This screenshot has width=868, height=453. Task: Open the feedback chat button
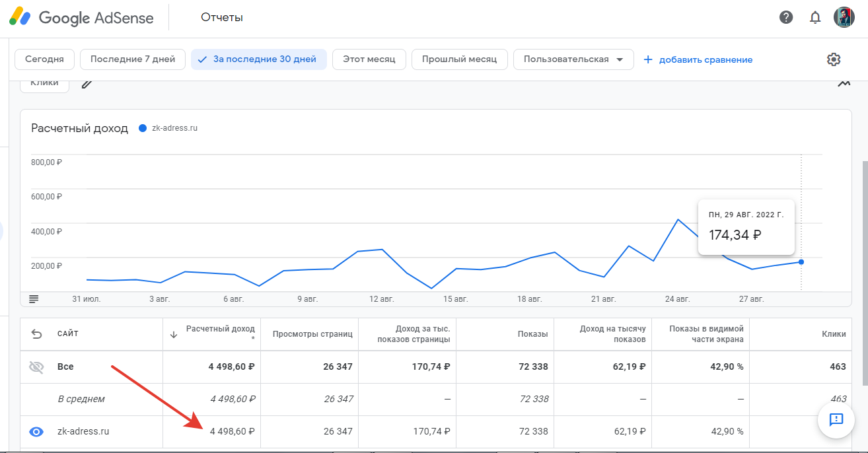point(836,419)
